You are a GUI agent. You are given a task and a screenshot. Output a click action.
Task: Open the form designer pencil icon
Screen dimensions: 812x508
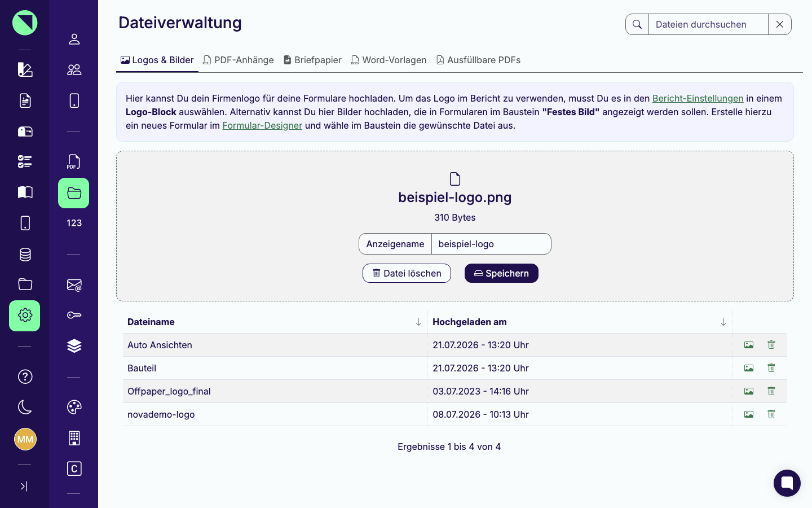[x=25, y=69]
